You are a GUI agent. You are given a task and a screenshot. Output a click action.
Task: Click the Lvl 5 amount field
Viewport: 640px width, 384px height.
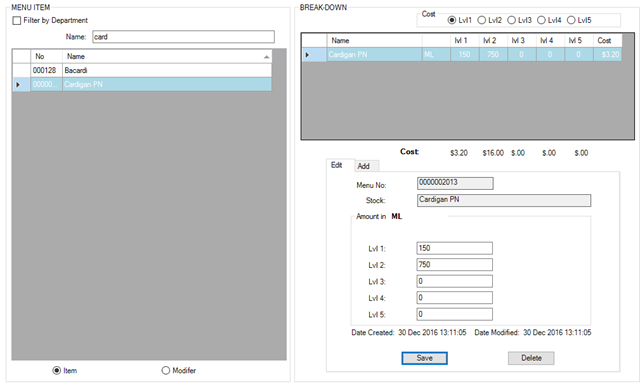pos(455,314)
